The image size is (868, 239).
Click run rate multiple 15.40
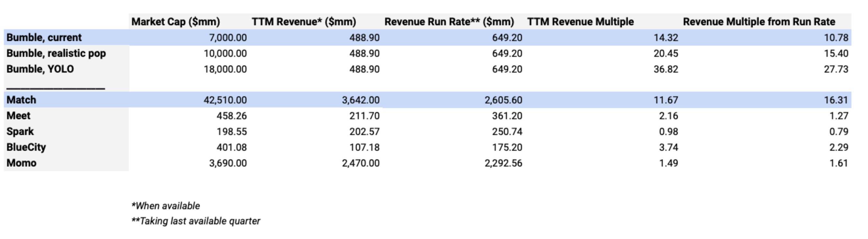click(836, 54)
